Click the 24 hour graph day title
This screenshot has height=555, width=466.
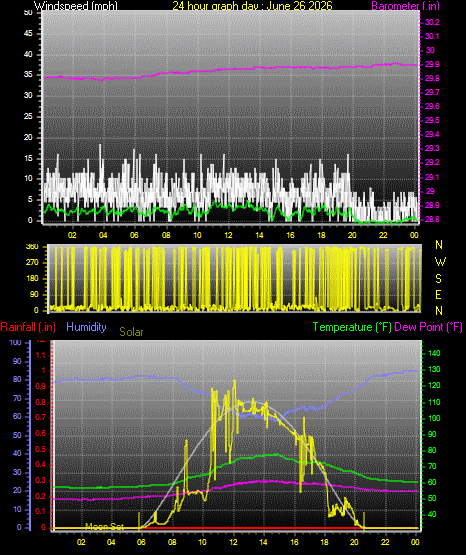(252, 5)
